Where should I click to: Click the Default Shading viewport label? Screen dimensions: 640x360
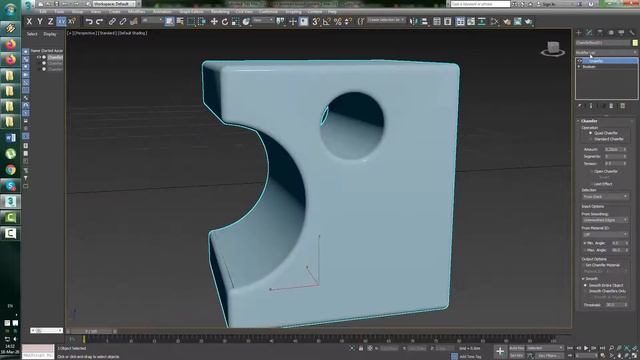click(133, 33)
